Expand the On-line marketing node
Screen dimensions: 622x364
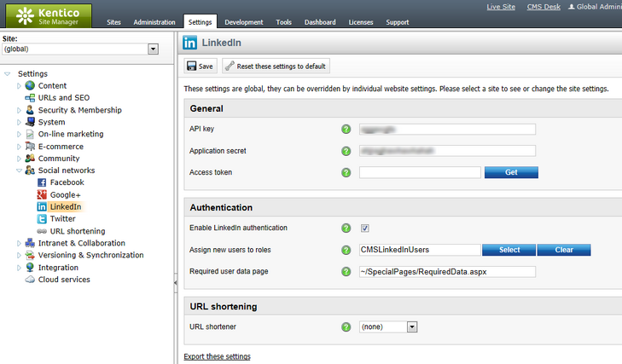[19, 135]
